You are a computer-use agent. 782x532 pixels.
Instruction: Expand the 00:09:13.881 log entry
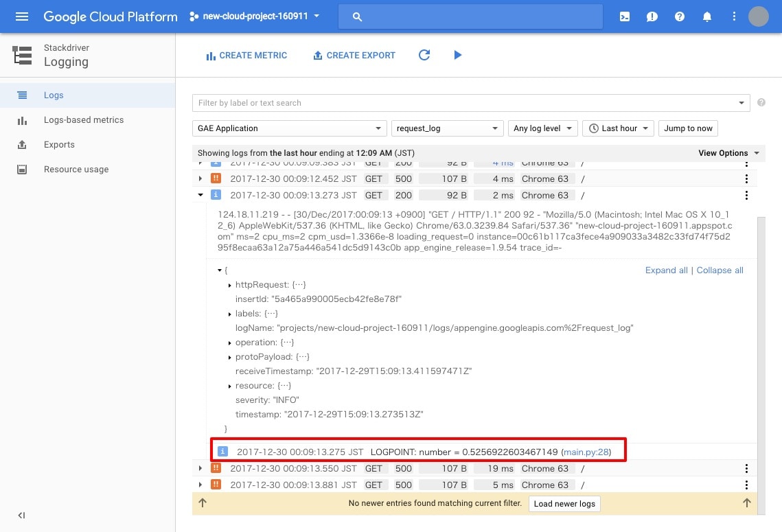(200, 485)
